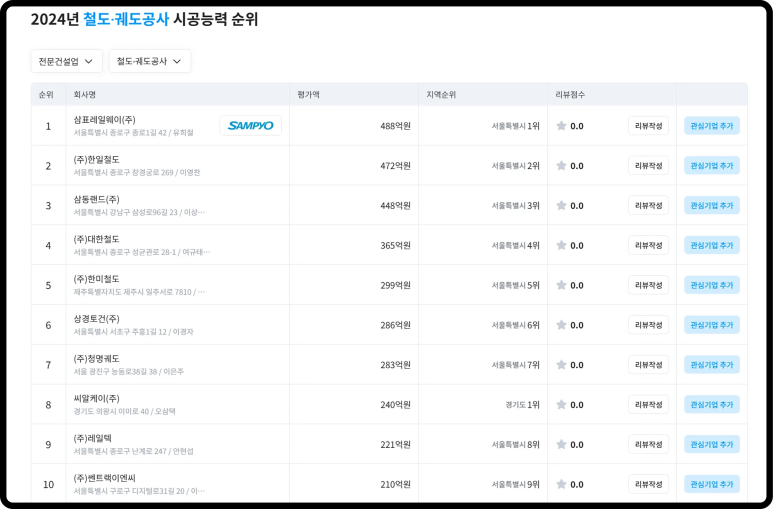Write a review for (주)청명궤도
This screenshot has width=773, height=509.
[648, 365]
